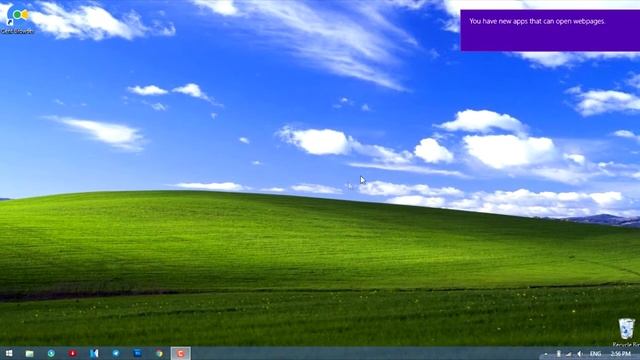Open the volume speaker tray icon
This screenshot has height=360, width=640.
click(579, 354)
